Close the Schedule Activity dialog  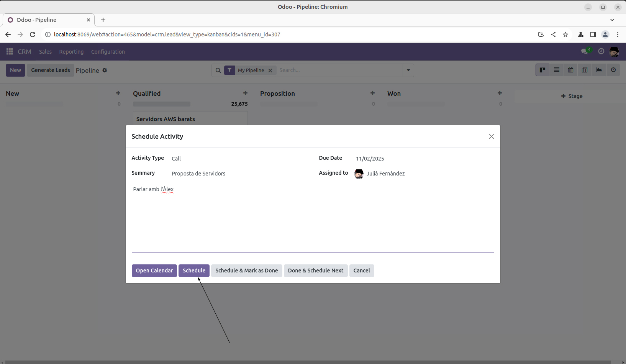[x=491, y=136]
